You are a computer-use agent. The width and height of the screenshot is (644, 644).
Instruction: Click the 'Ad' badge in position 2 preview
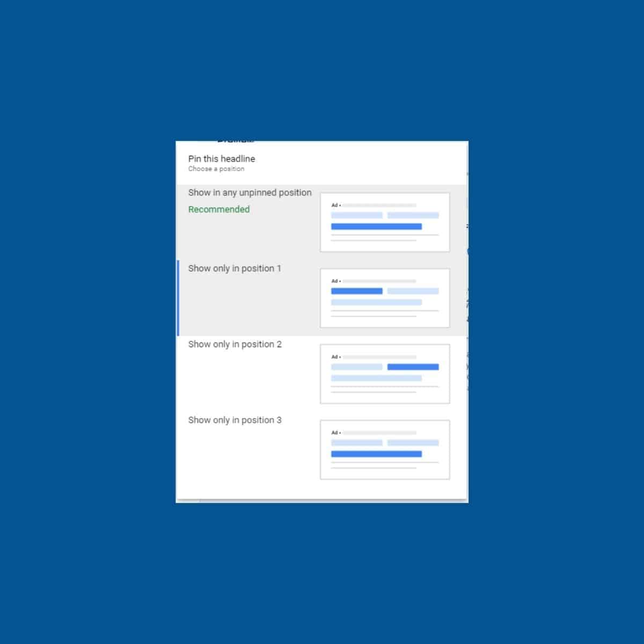[x=334, y=357]
